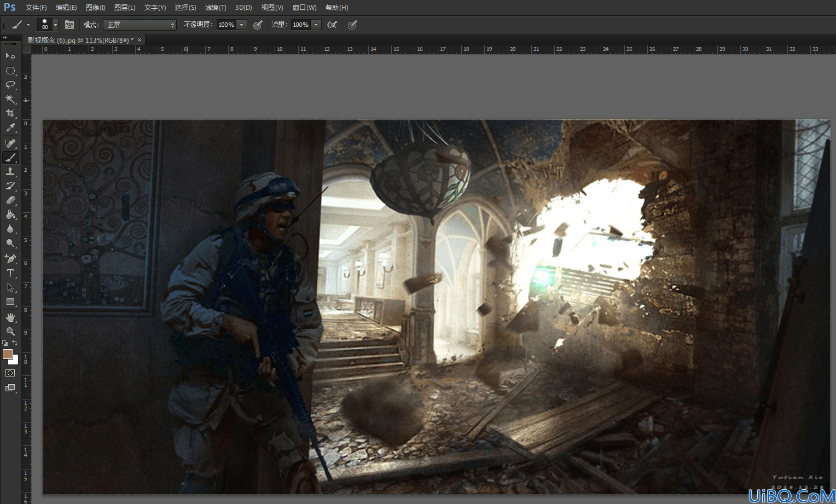Open the 窗口(W) menu

point(304,8)
